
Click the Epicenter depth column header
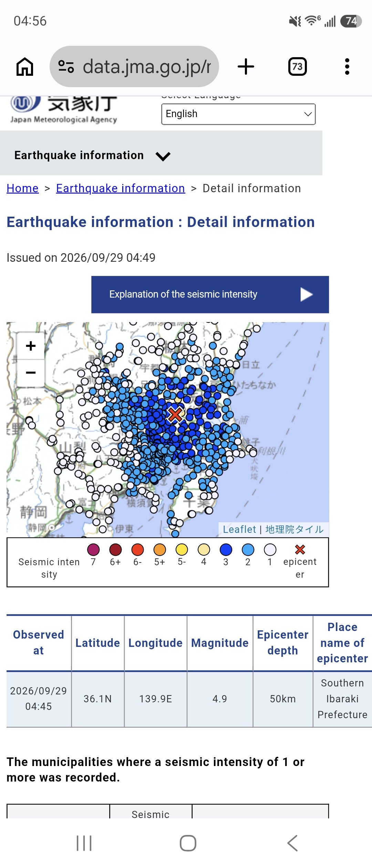283,643
